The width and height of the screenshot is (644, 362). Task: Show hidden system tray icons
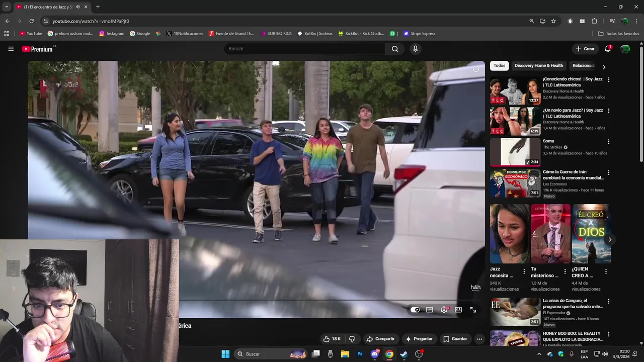[539, 354]
